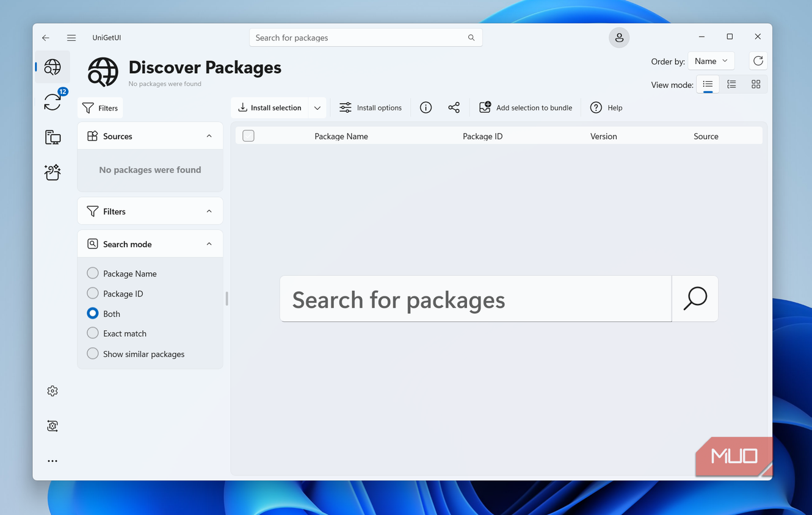The image size is (812, 515).
Task: Click large search magnifier button
Action: pyautogui.click(x=695, y=299)
